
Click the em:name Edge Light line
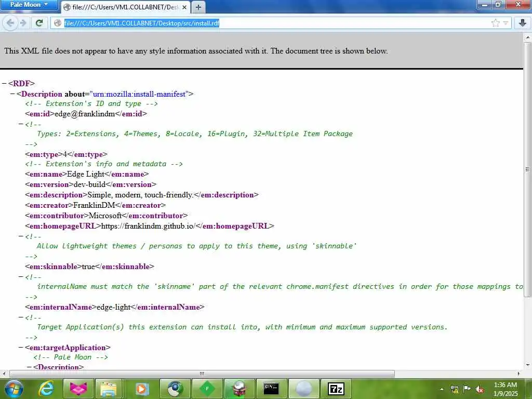(x=87, y=175)
